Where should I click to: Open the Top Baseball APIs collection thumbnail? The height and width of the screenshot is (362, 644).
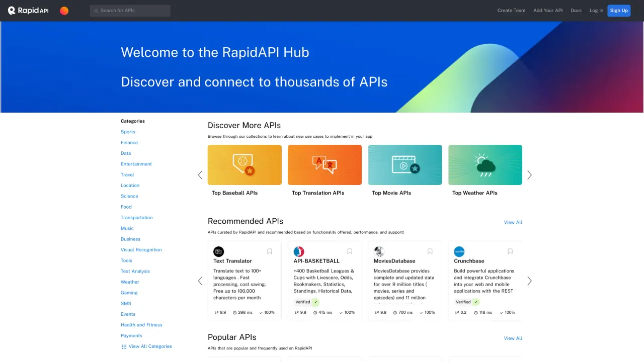click(x=245, y=165)
